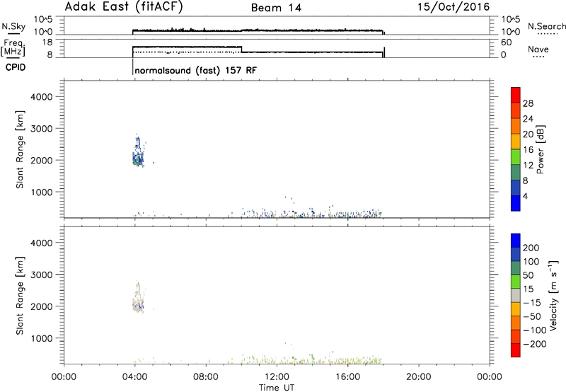Click the "4000" tick in the Velocity panel
The width and height of the screenshot is (566, 392).
click(42, 243)
